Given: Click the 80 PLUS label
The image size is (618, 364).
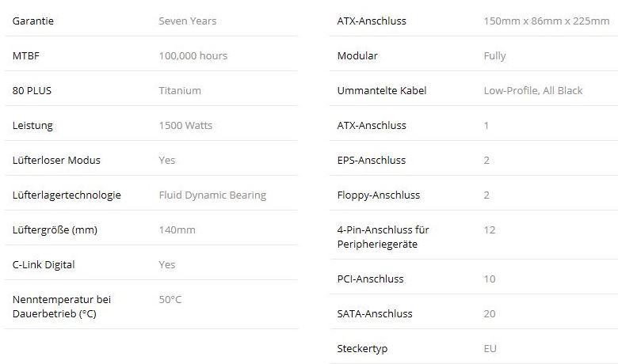Looking at the screenshot, I should pyautogui.click(x=32, y=91).
